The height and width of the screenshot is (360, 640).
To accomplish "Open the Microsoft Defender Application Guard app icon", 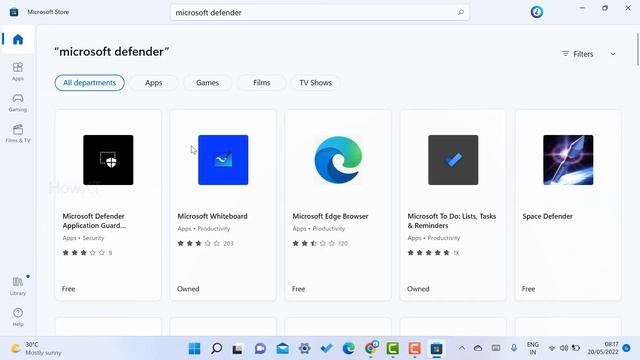I will (x=108, y=160).
